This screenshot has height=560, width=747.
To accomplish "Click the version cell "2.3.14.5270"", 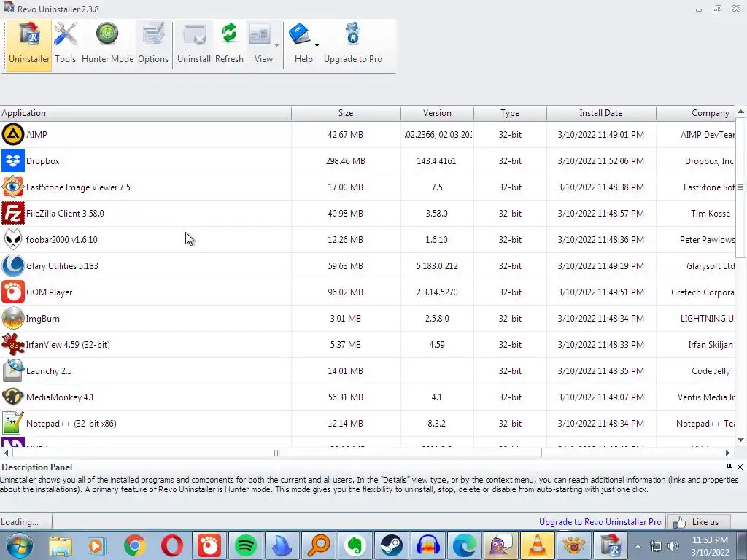I will [437, 292].
